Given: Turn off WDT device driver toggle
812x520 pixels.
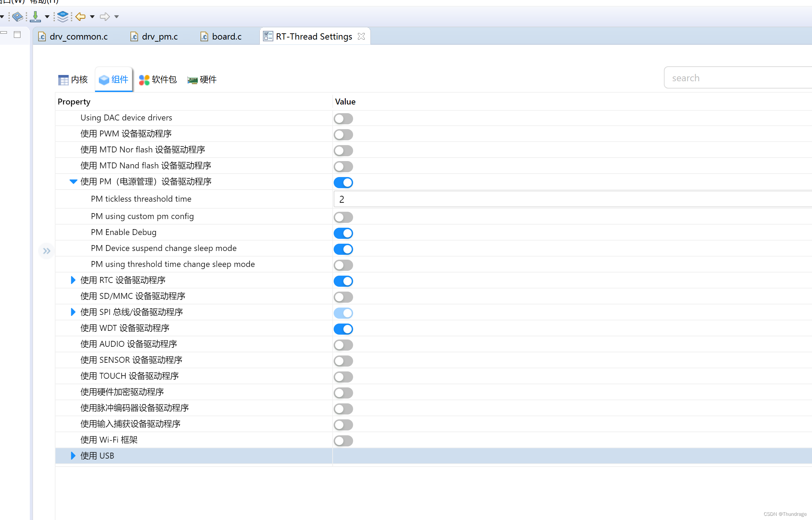Looking at the screenshot, I should [343, 329].
